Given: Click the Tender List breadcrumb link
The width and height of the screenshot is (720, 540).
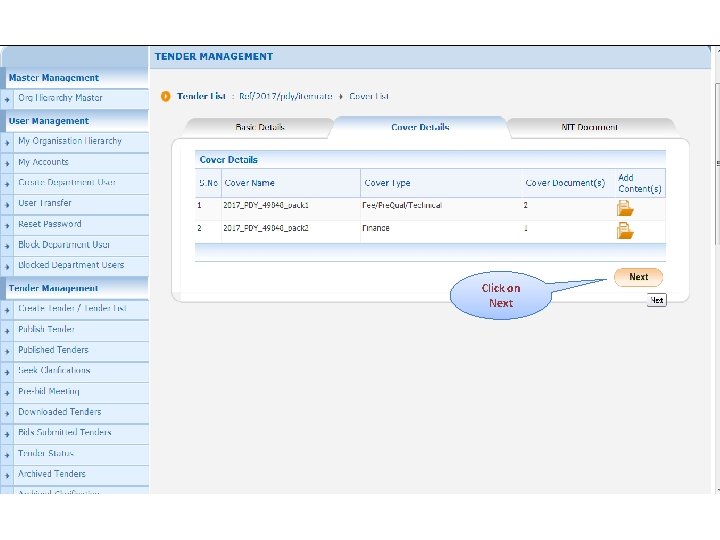Looking at the screenshot, I should (x=201, y=96).
